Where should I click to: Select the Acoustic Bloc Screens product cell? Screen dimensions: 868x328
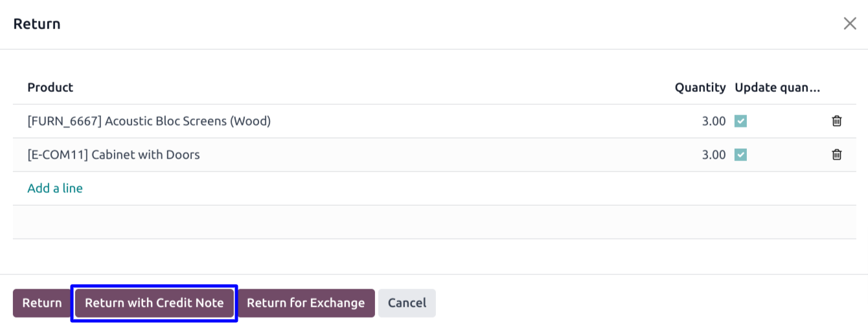click(149, 121)
